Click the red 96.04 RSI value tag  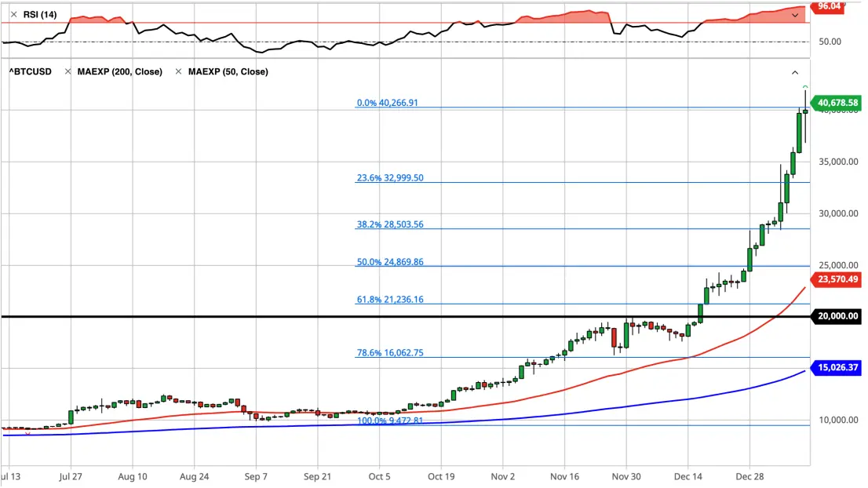pyautogui.click(x=828, y=7)
